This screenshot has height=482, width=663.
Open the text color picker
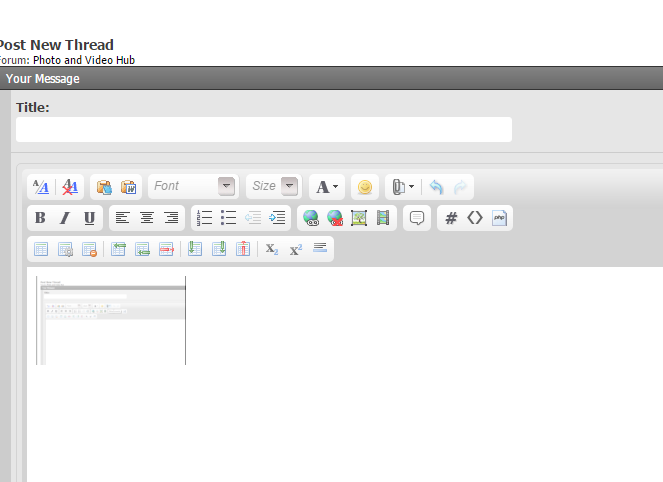(326, 187)
